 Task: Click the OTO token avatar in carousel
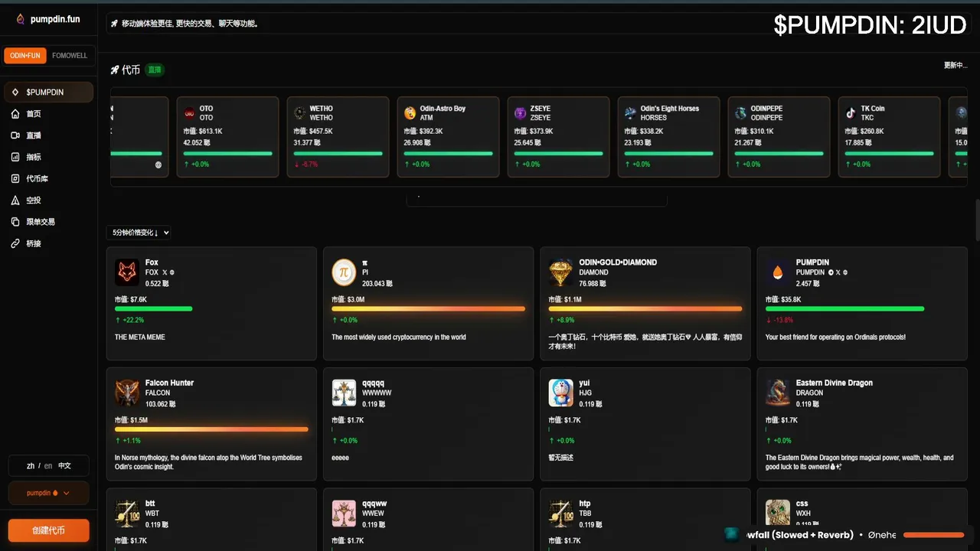point(189,113)
